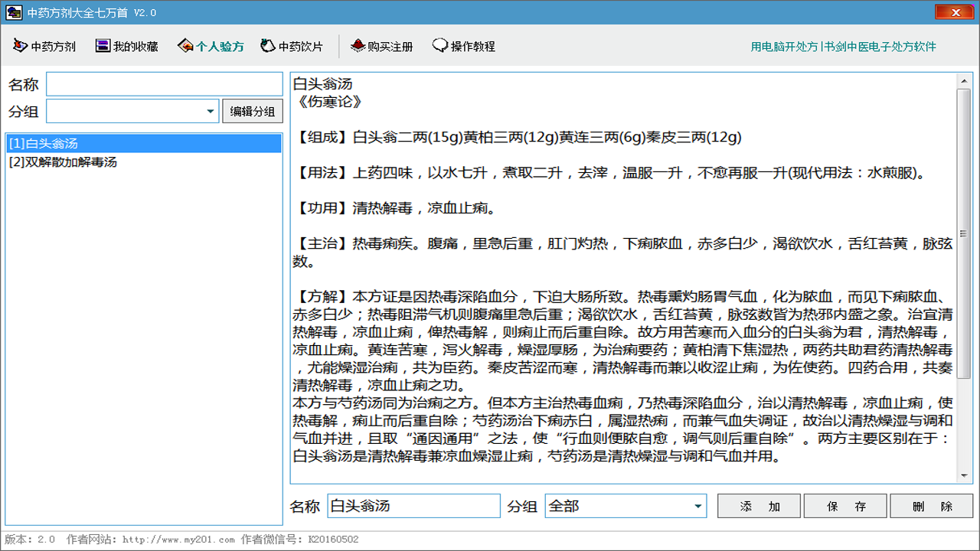Open 我的收藏 favorites panel

pos(126,46)
